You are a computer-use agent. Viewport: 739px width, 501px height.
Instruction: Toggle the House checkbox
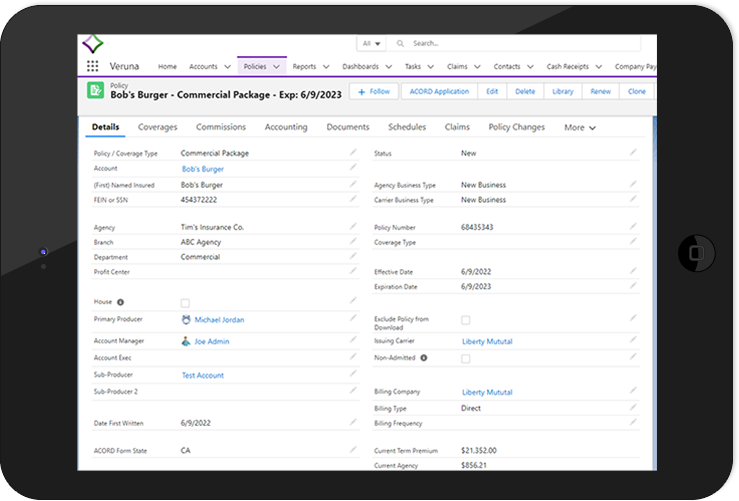tap(185, 303)
